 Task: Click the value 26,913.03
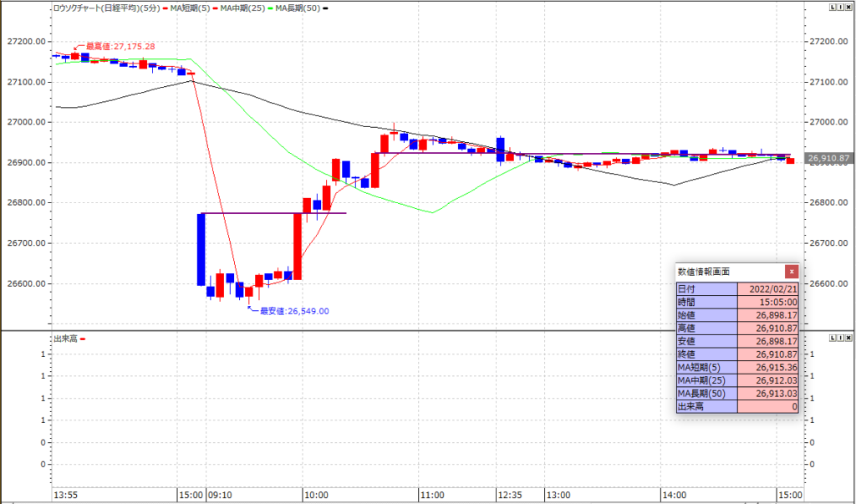[x=768, y=394]
